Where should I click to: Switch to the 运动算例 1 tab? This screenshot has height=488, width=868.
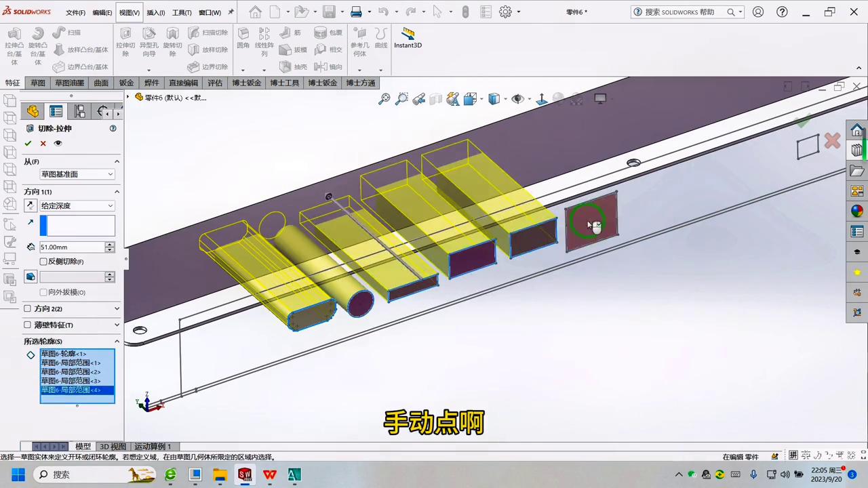(x=152, y=446)
